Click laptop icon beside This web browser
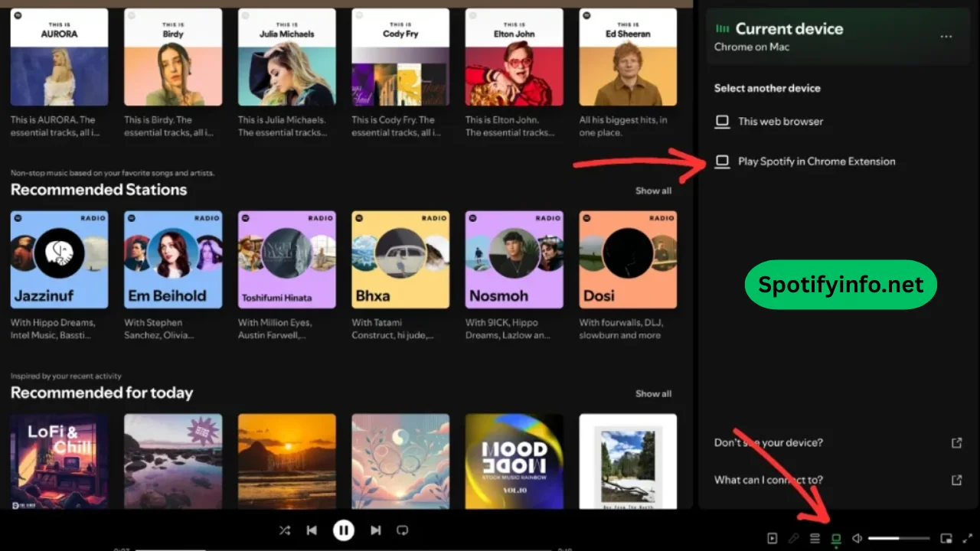Screen dimensions: 980x551 (722, 121)
